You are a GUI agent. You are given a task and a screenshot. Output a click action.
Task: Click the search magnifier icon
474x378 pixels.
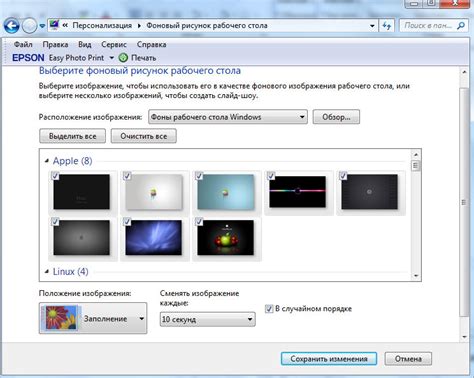tap(461, 25)
